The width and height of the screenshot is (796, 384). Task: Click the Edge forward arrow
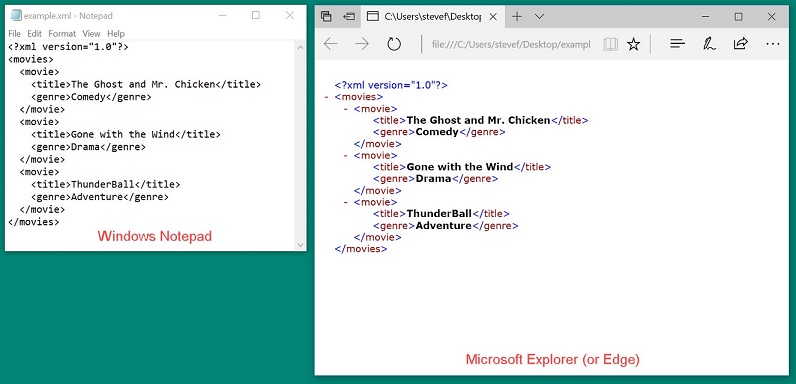tap(362, 44)
